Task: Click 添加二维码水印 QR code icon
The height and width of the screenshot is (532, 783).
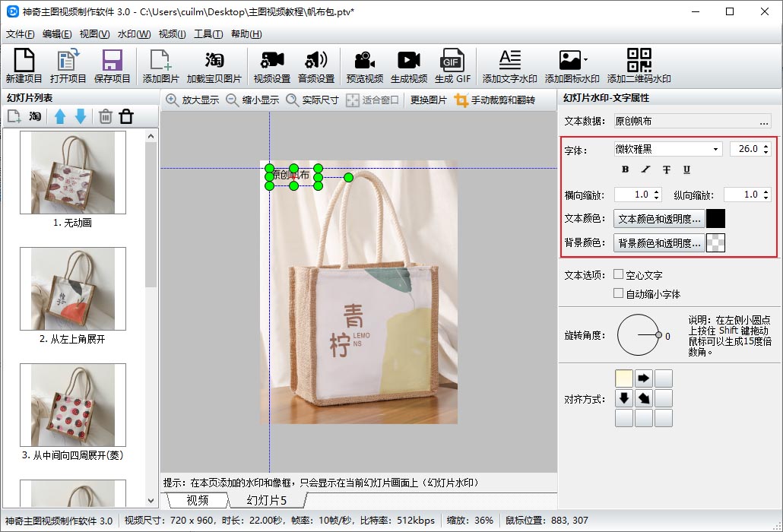Action: point(639,61)
